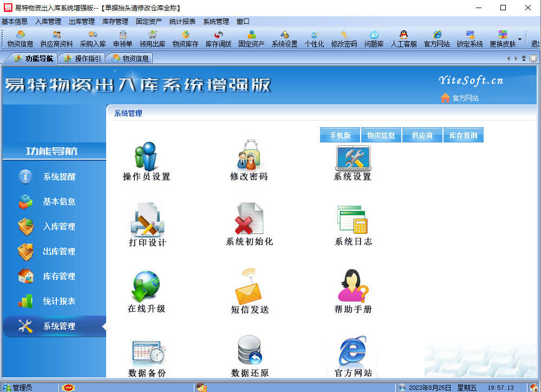Open 修改密码 padlock icon in main panel
This screenshot has height=392, width=541.
click(249, 161)
